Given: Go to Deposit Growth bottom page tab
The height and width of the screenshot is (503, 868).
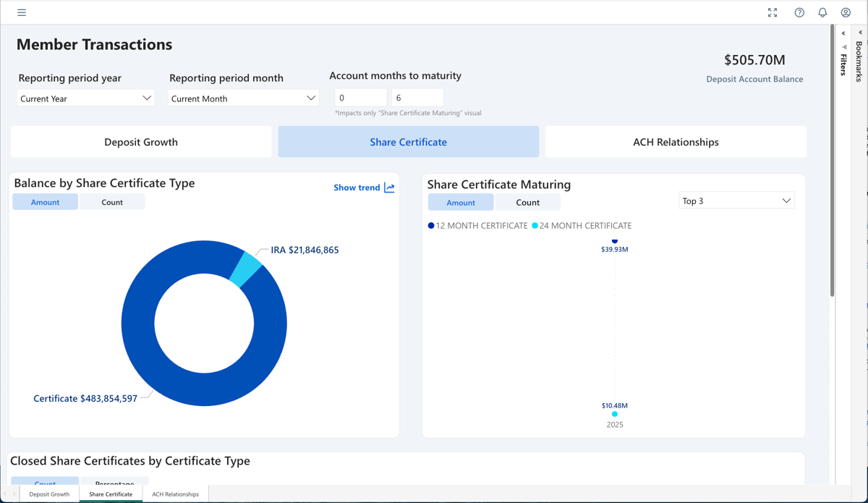Looking at the screenshot, I should click(49, 494).
